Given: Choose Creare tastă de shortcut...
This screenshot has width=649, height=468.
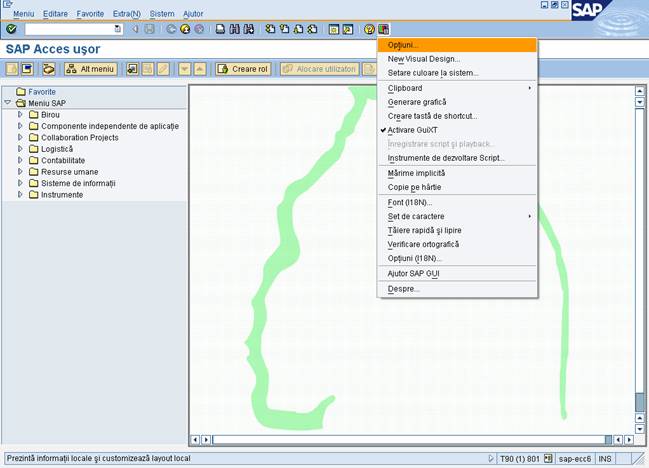Looking at the screenshot, I should coord(457,116).
